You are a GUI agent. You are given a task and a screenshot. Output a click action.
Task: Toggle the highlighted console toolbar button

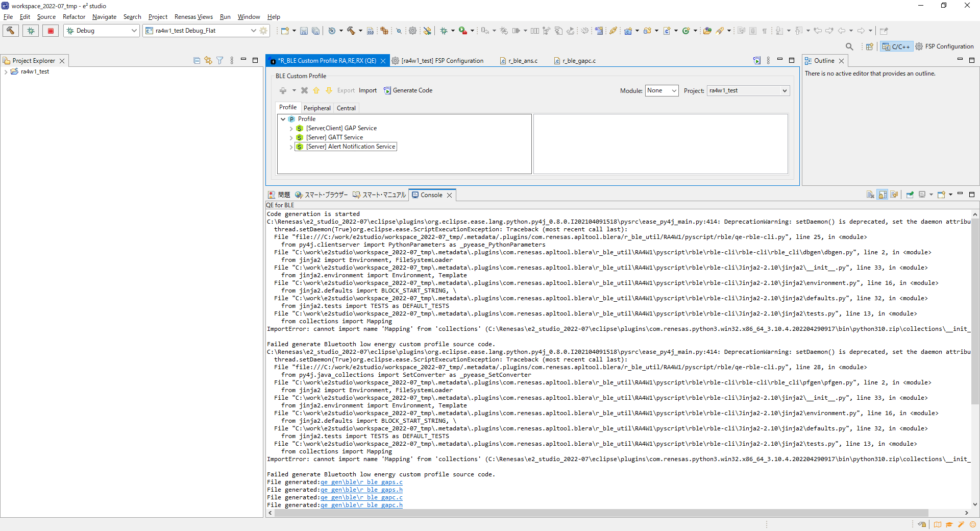(x=882, y=195)
